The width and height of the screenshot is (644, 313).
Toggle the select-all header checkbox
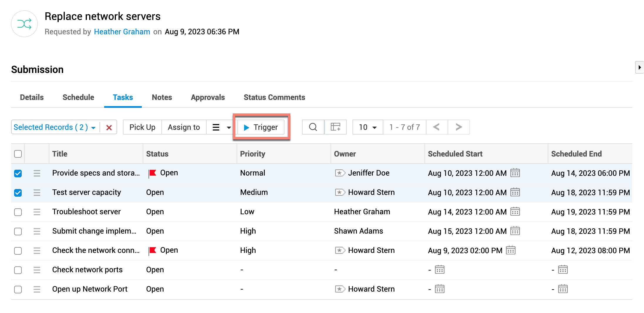point(18,154)
